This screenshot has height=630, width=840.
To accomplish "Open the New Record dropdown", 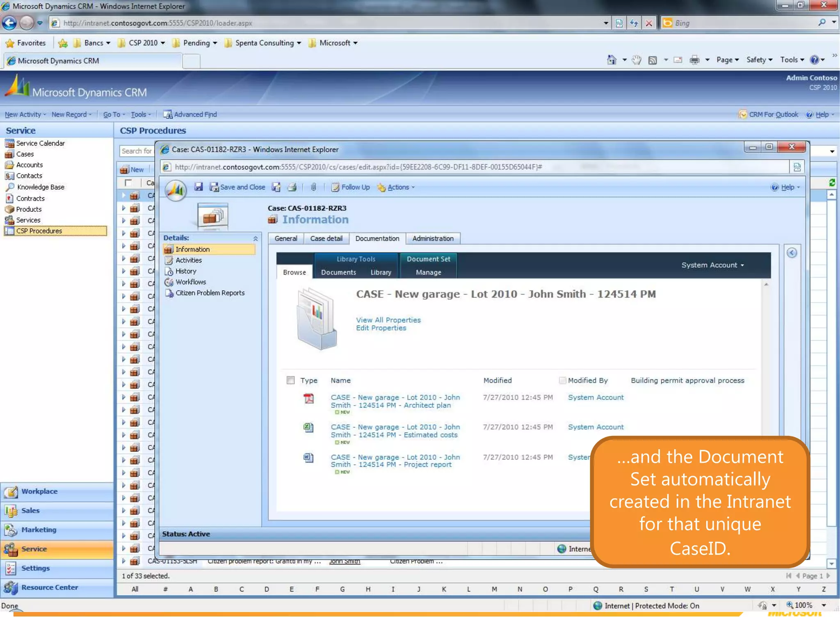I will [x=72, y=114].
